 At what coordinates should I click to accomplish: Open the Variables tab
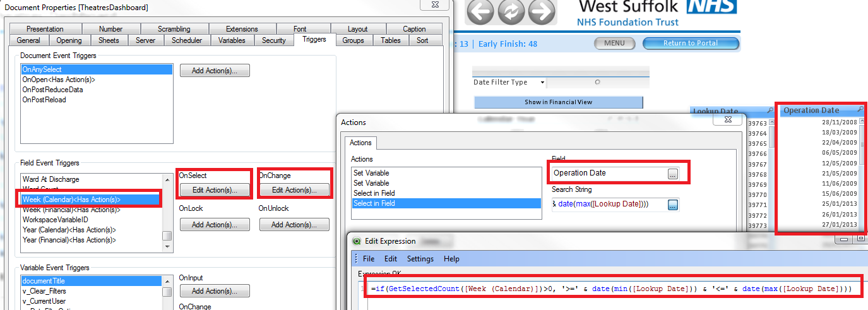(x=232, y=40)
